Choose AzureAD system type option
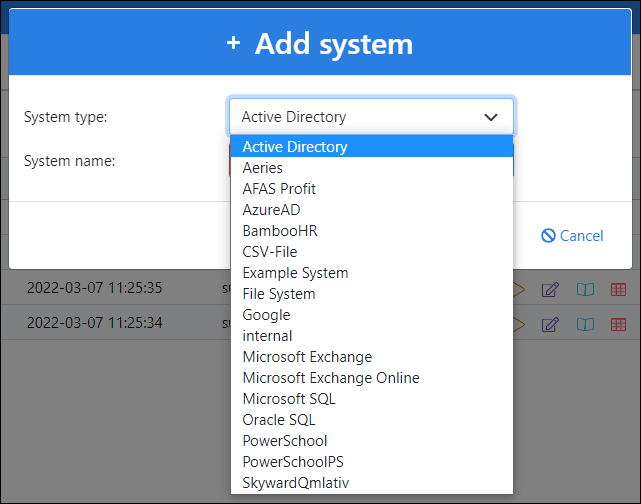 point(271,210)
